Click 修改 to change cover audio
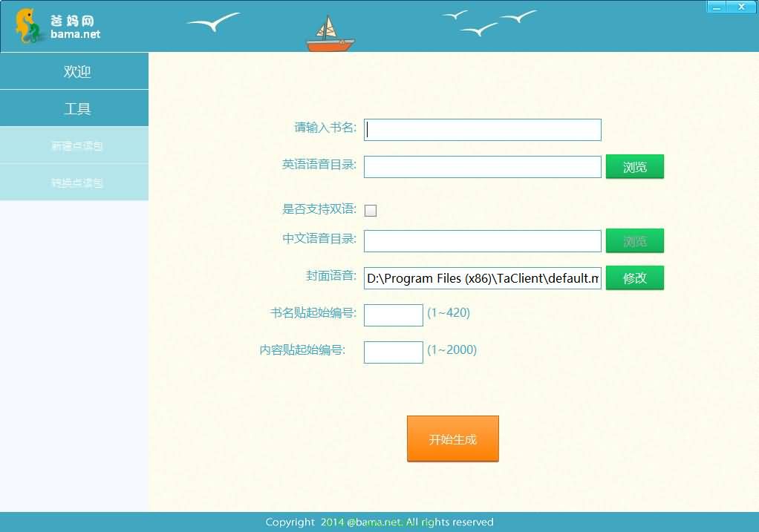759x532 pixels. tap(634, 278)
